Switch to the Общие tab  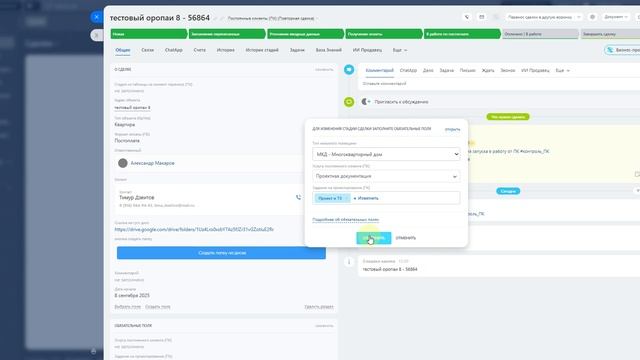(122, 50)
